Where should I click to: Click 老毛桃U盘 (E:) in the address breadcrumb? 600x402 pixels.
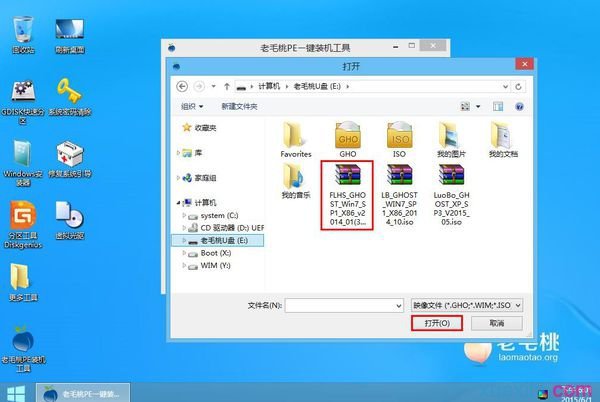(x=317, y=86)
